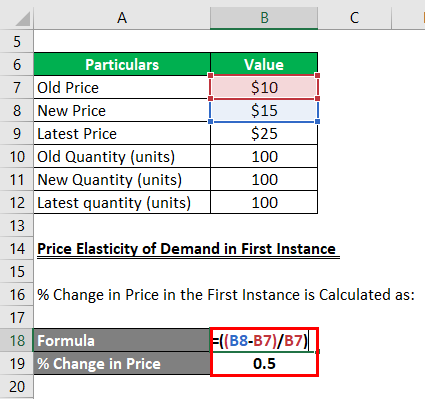Click the Value header cell

pyautogui.click(x=264, y=64)
